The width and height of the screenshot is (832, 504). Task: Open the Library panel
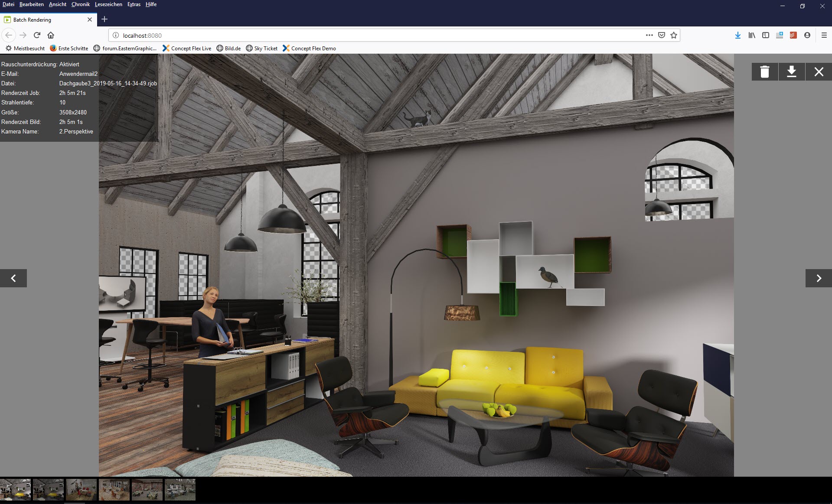click(752, 35)
